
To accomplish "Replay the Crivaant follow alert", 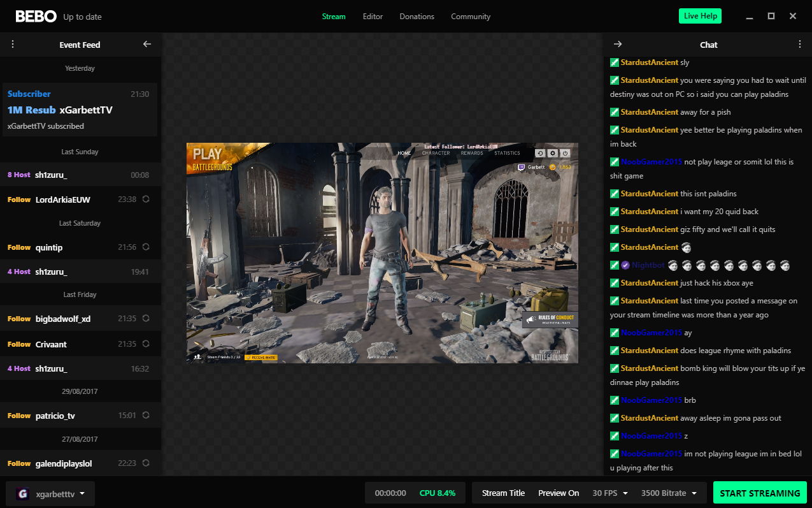I will [146, 344].
